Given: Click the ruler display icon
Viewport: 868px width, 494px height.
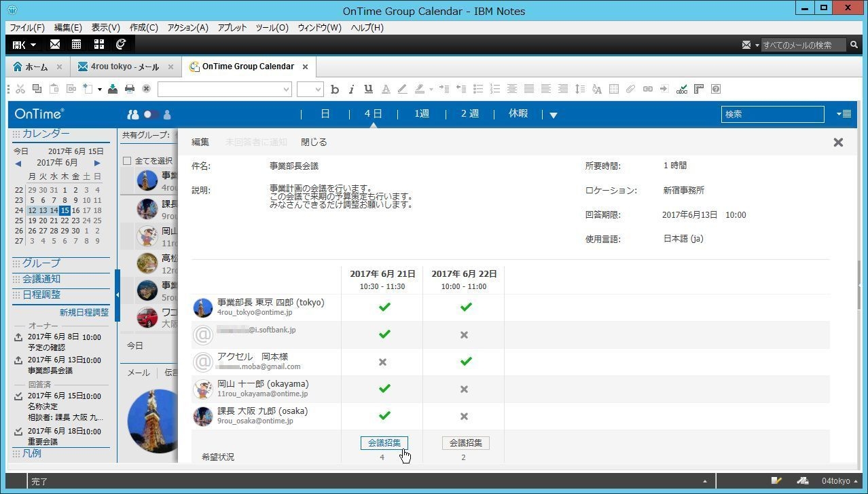Looking at the screenshot, I should click(x=698, y=89).
